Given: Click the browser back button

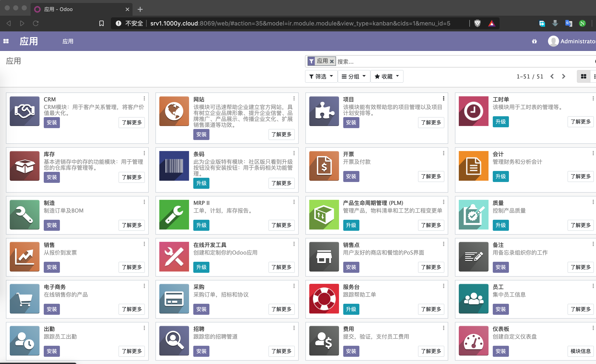Looking at the screenshot, I should (9, 23).
